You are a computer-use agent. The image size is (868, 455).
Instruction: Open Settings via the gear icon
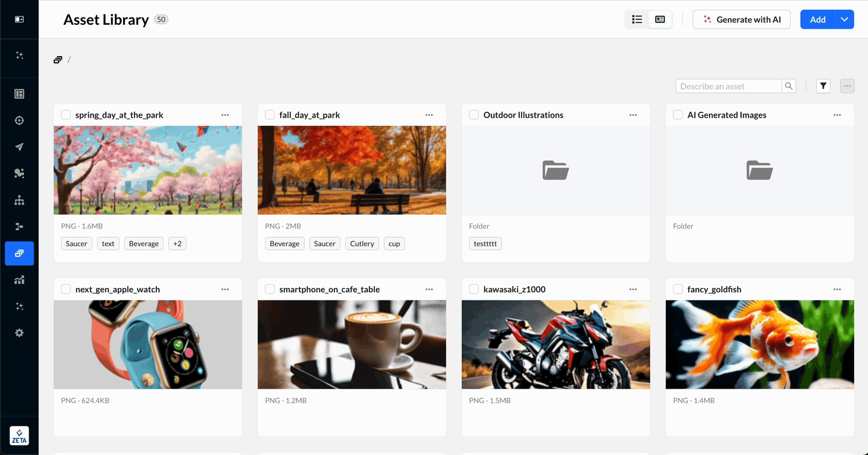click(19, 332)
